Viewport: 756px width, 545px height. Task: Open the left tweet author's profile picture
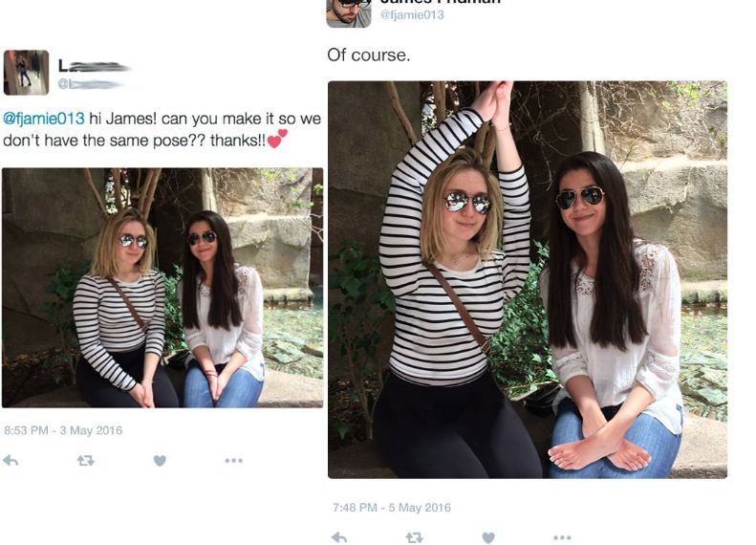(26, 73)
